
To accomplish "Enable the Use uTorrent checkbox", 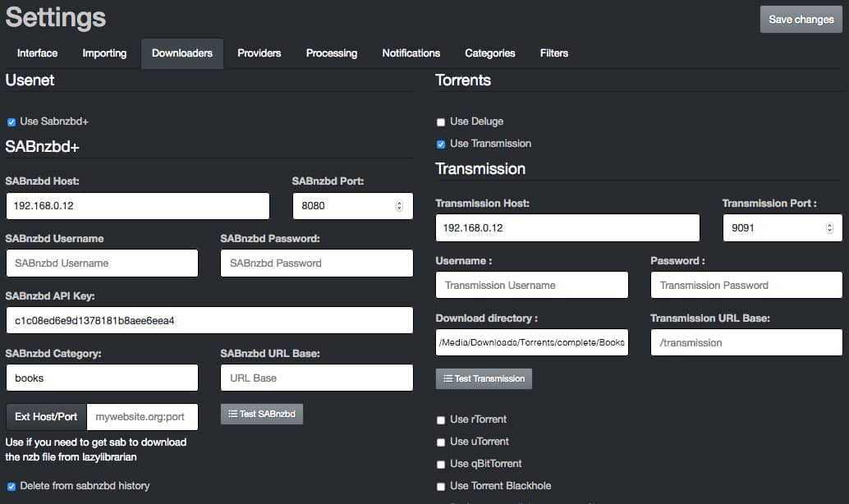I will (x=441, y=442).
